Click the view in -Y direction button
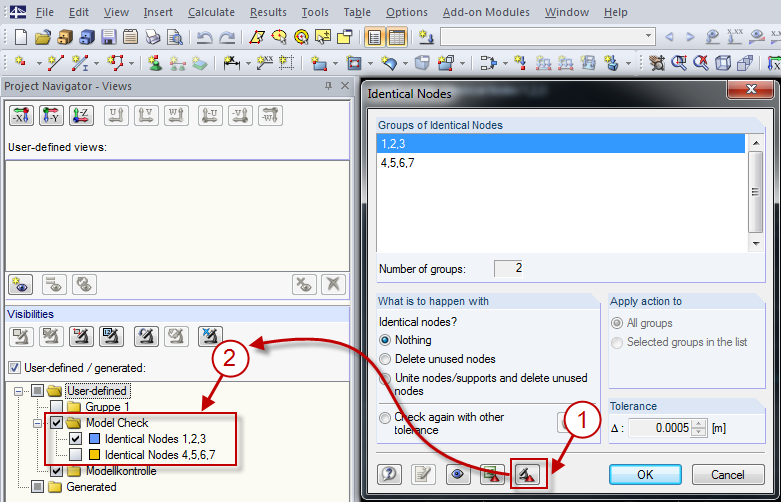 pyautogui.click(x=51, y=116)
